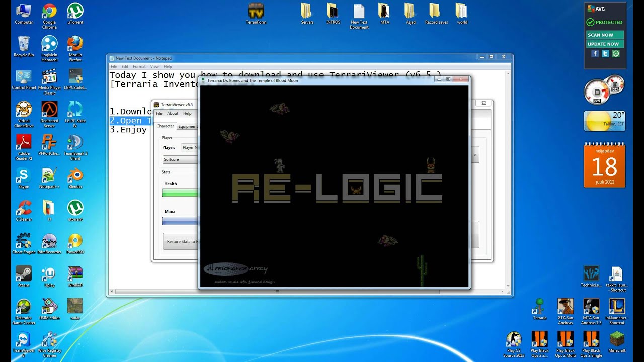Select the InfraRecorder icon
The width and height of the screenshot is (644, 362).
[49, 244]
